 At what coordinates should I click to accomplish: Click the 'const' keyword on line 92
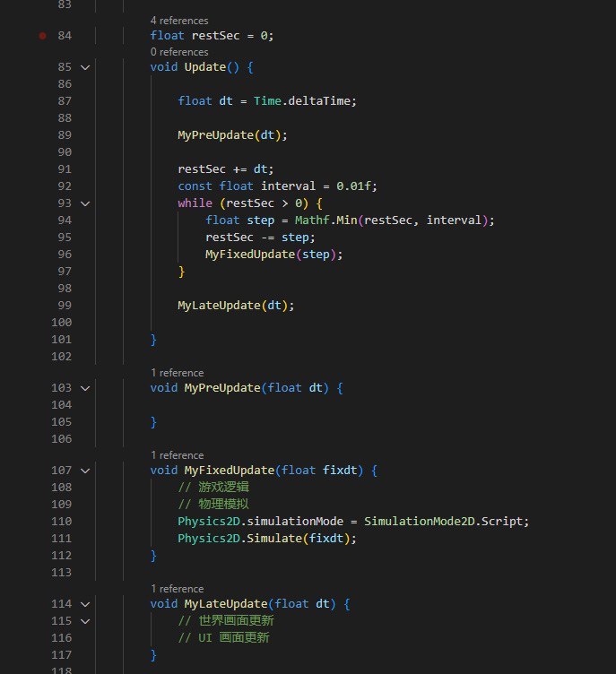click(195, 186)
